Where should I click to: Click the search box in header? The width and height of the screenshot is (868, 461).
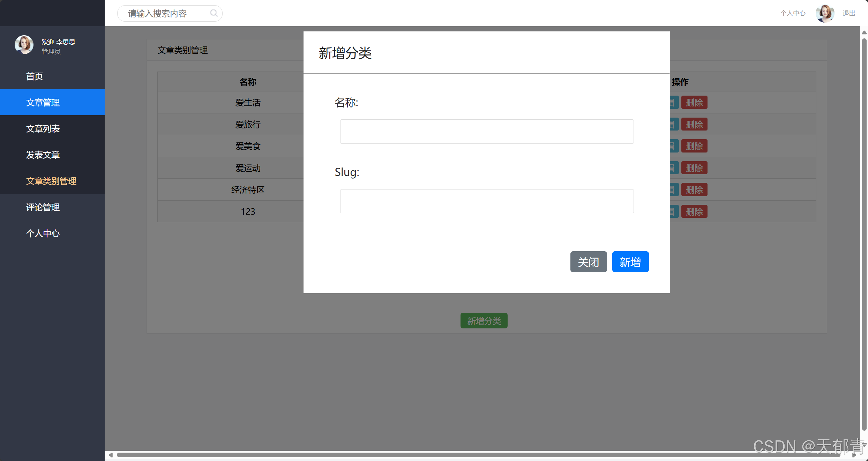pos(164,13)
